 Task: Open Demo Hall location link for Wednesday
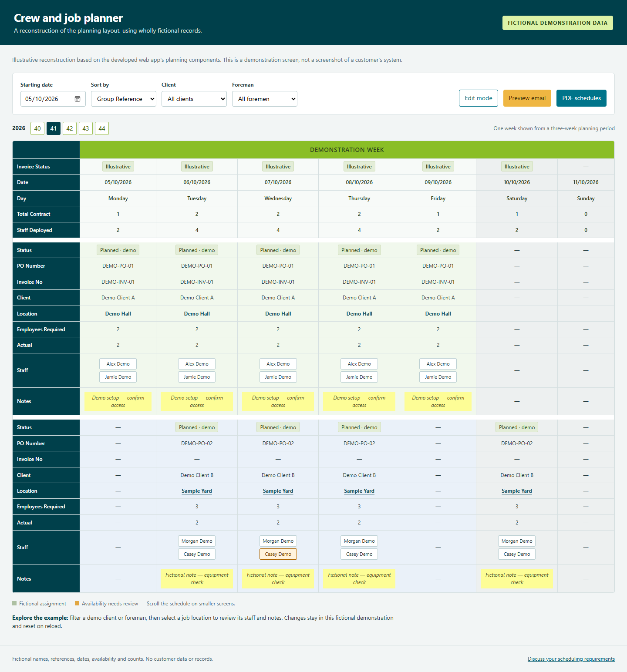tap(278, 314)
